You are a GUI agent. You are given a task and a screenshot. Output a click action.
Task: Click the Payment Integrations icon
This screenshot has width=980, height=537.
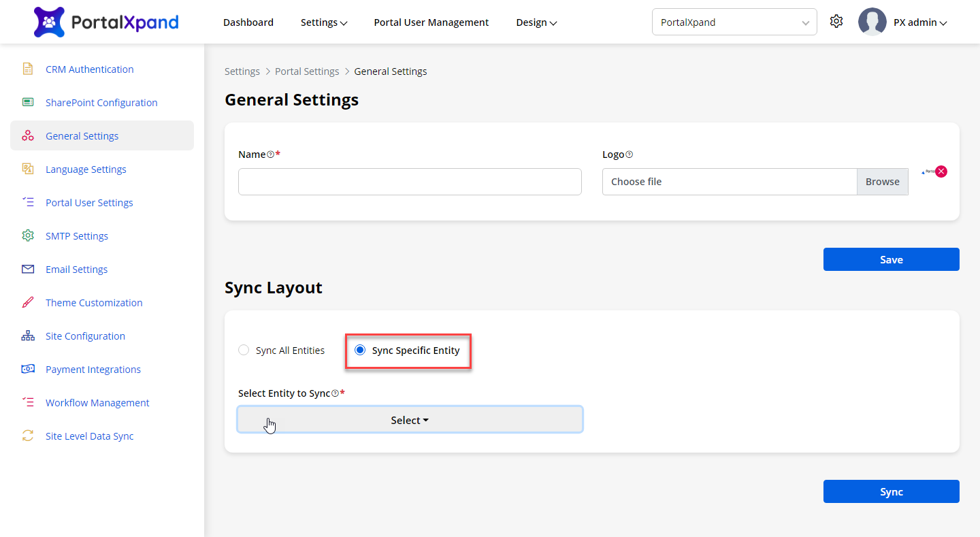[28, 369]
